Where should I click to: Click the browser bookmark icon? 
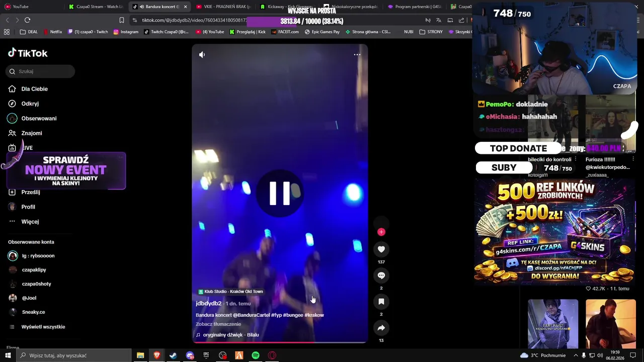(x=121, y=20)
